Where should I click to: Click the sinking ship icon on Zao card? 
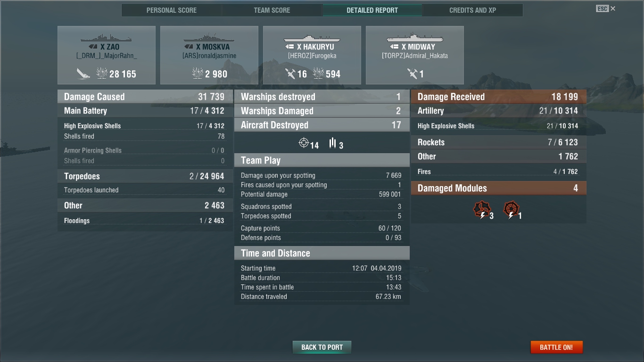[x=83, y=74]
